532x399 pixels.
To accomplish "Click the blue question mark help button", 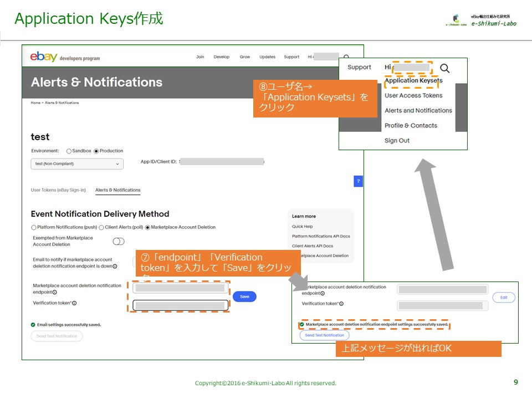I will click(358, 181).
